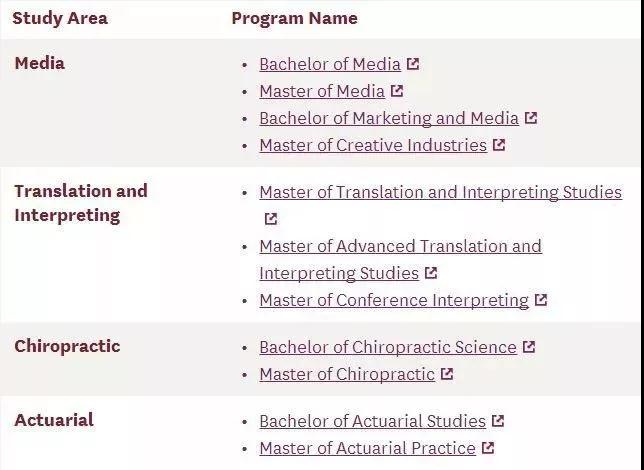This screenshot has width=644, height=470.
Task: Open Master of Advanced Translation and Interpreting link
Action: pyautogui.click(x=400, y=260)
